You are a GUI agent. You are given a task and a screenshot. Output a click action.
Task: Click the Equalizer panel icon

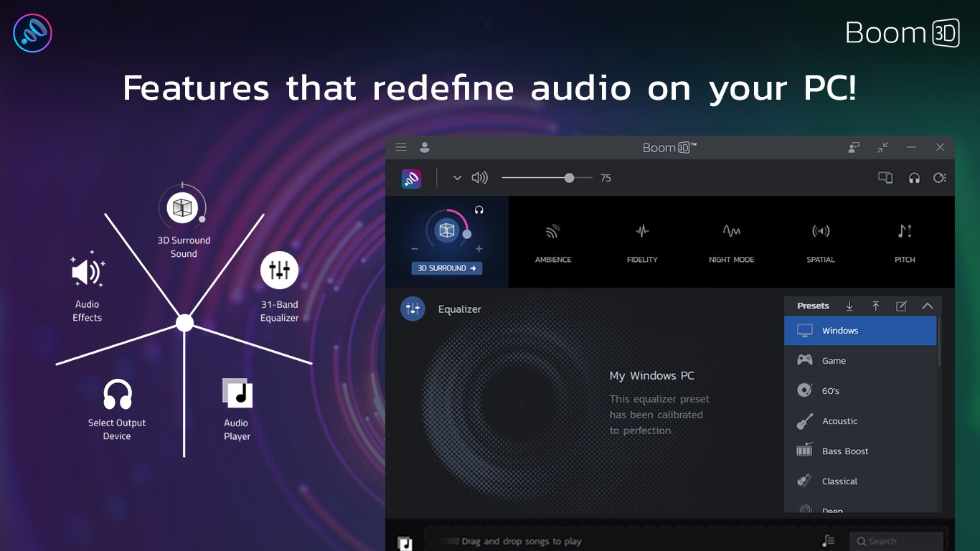coord(413,309)
